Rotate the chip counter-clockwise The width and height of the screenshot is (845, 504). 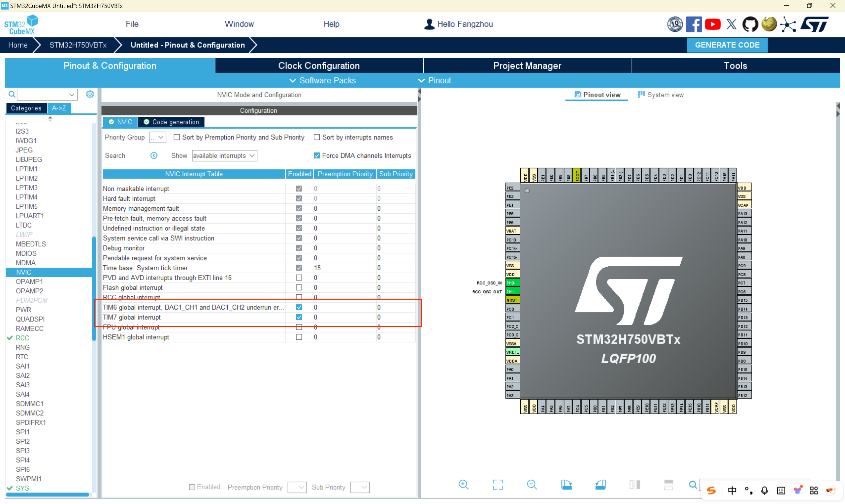click(601, 485)
